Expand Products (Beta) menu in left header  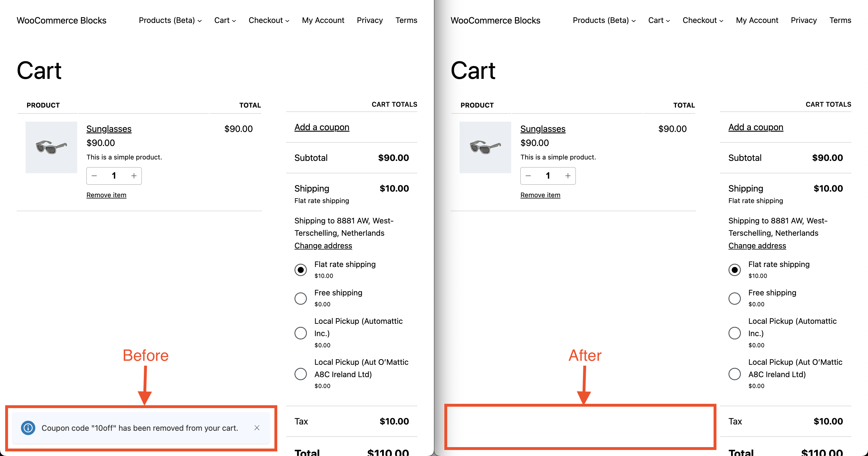[x=170, y=20]
